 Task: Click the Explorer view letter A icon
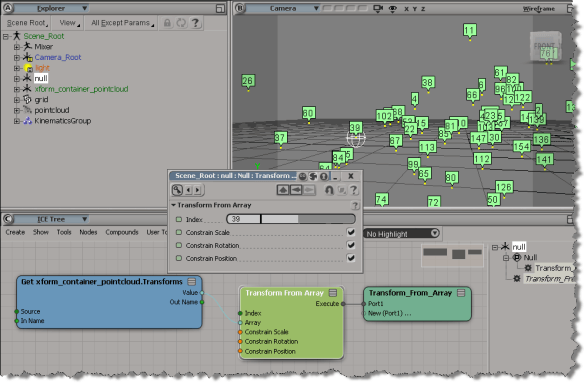[x=7, y=8]
